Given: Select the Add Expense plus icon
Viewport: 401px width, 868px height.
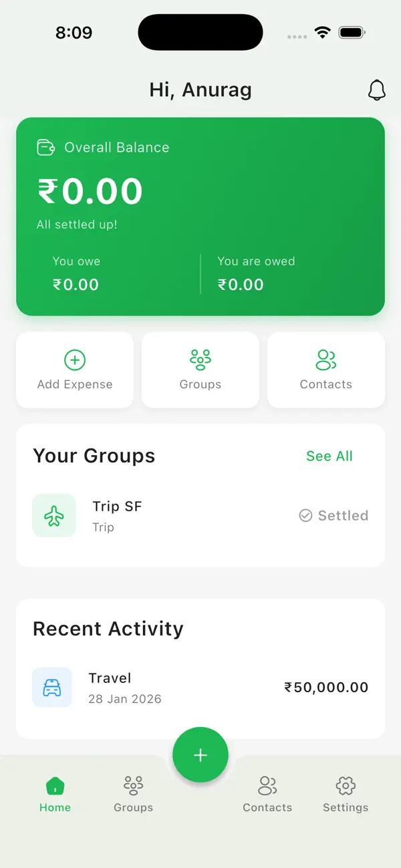Looking at the screenshot, I should pyautogui.click(x=74, y=359).
